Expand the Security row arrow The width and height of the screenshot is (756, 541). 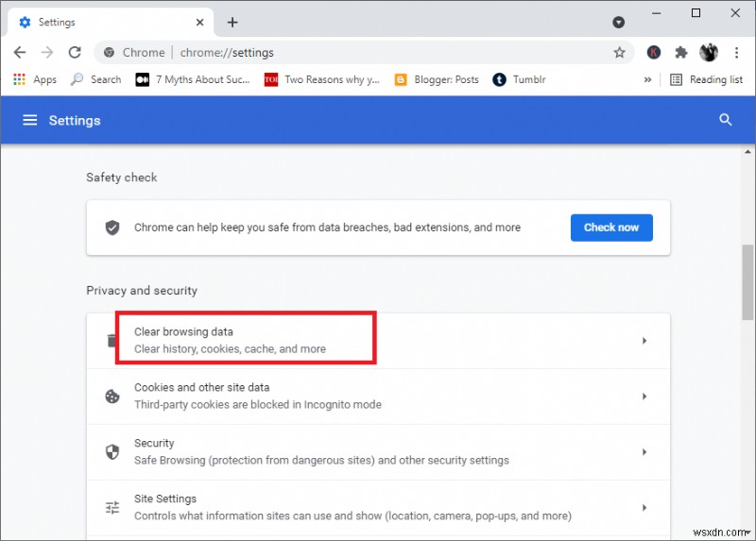pos(644,452)
